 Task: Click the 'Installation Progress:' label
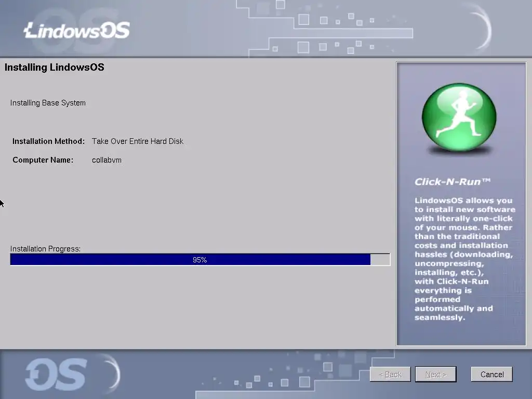pyautogui.click(x=45, y=249)
